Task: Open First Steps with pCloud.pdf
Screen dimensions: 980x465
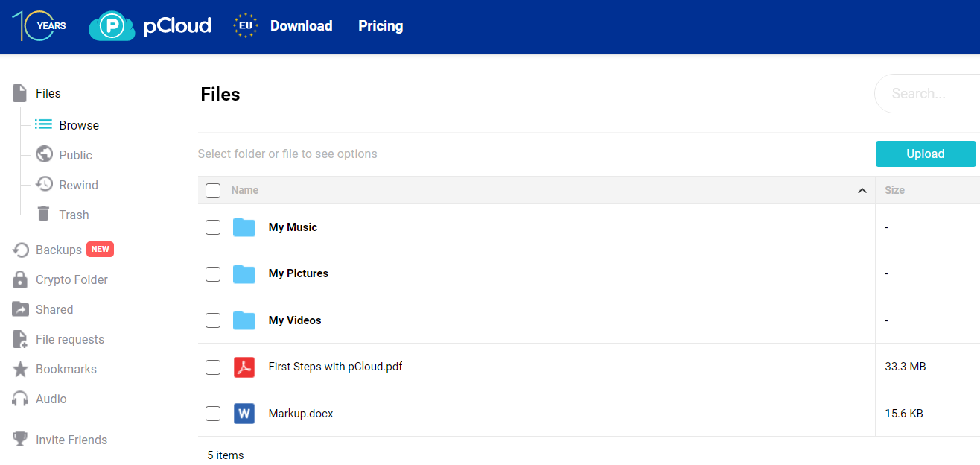Action: pos(335,367)
